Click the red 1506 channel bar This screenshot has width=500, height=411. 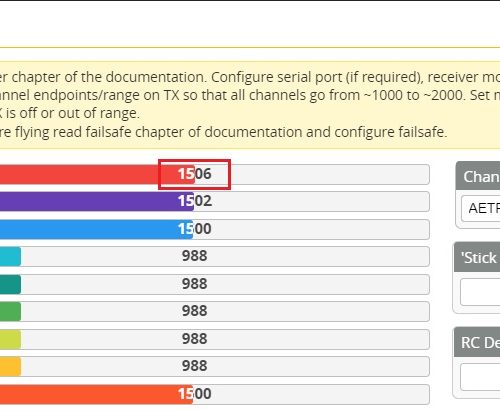(x=215, y=174)
